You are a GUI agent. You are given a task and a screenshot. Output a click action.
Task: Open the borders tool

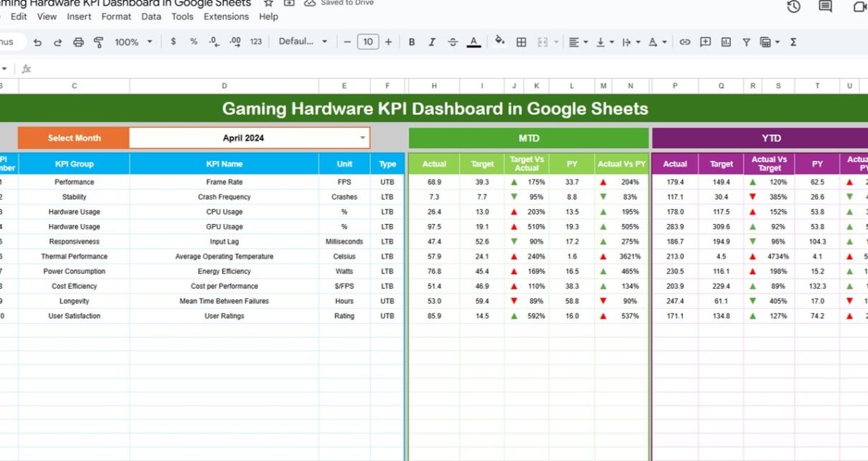coord(522,42)
